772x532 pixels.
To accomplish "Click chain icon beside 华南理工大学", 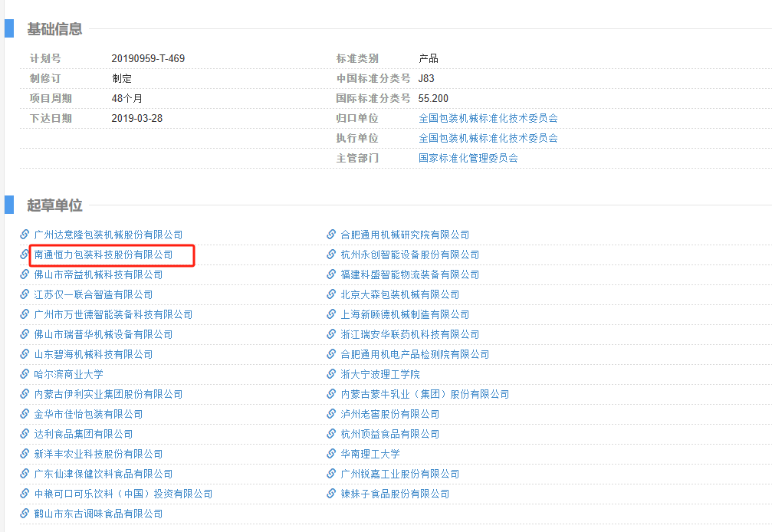I will click(332, 454).
